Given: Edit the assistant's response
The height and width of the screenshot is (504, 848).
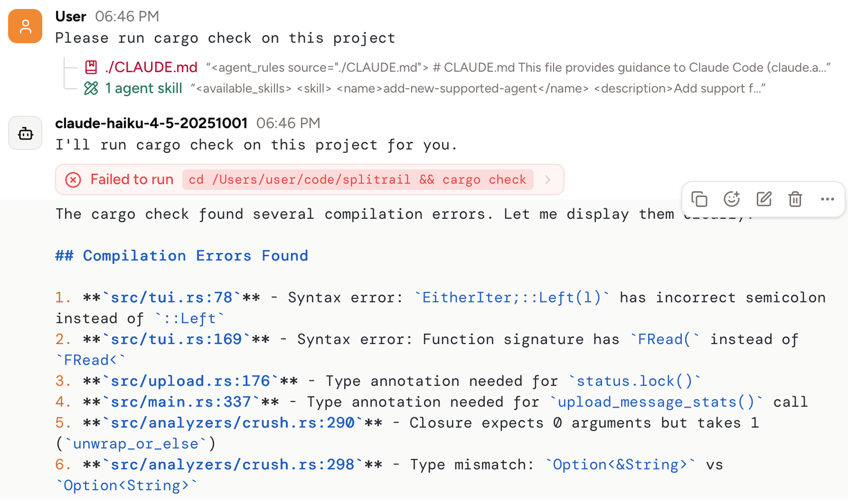Looking at the screenshot, I should tap(763, 199).
